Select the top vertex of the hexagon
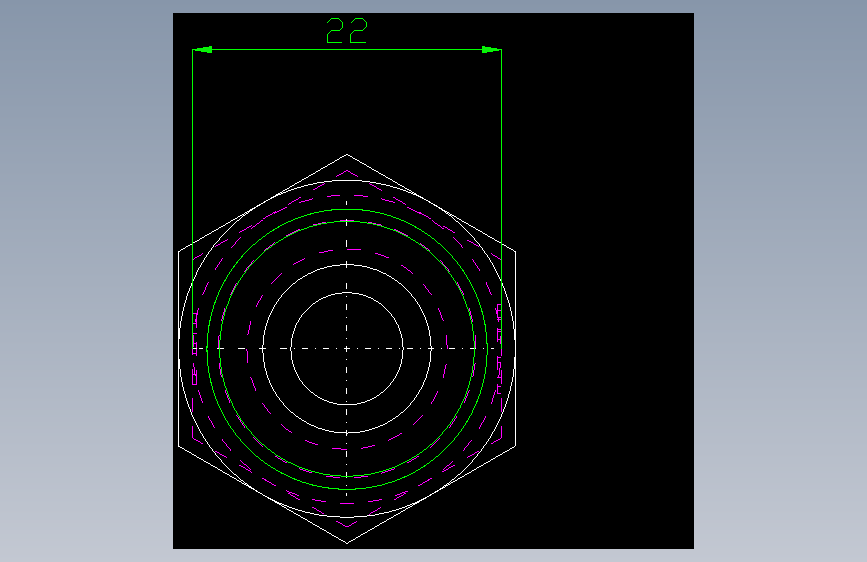This screenshot has width=867, height=562. pos(347,154)
